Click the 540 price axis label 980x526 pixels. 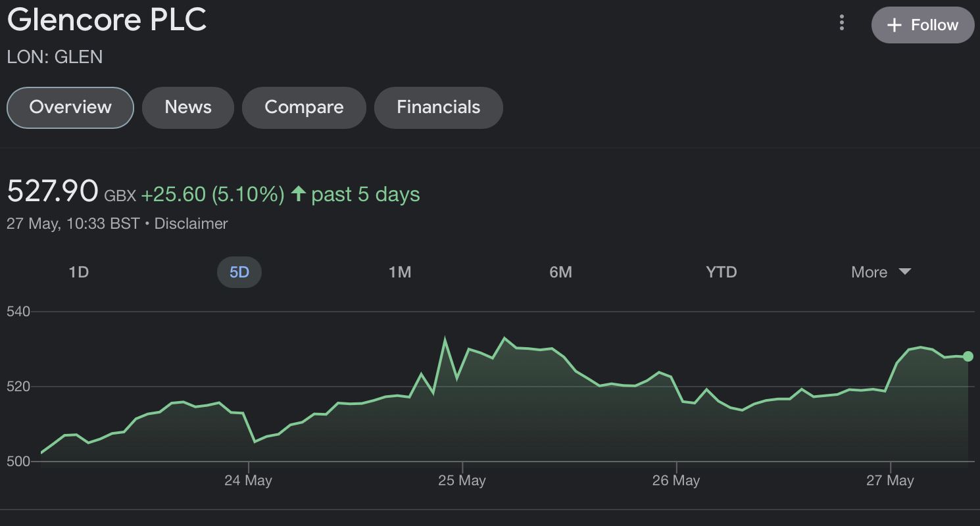click(18, 312)
